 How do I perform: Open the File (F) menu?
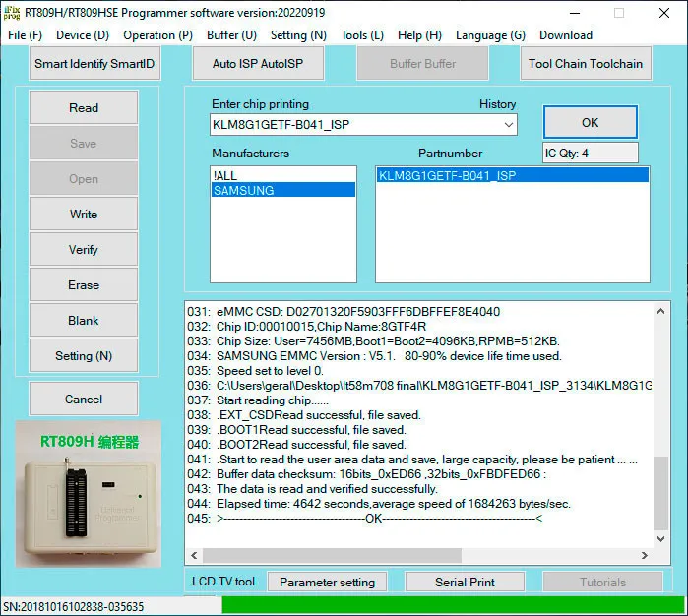[25, 35]
